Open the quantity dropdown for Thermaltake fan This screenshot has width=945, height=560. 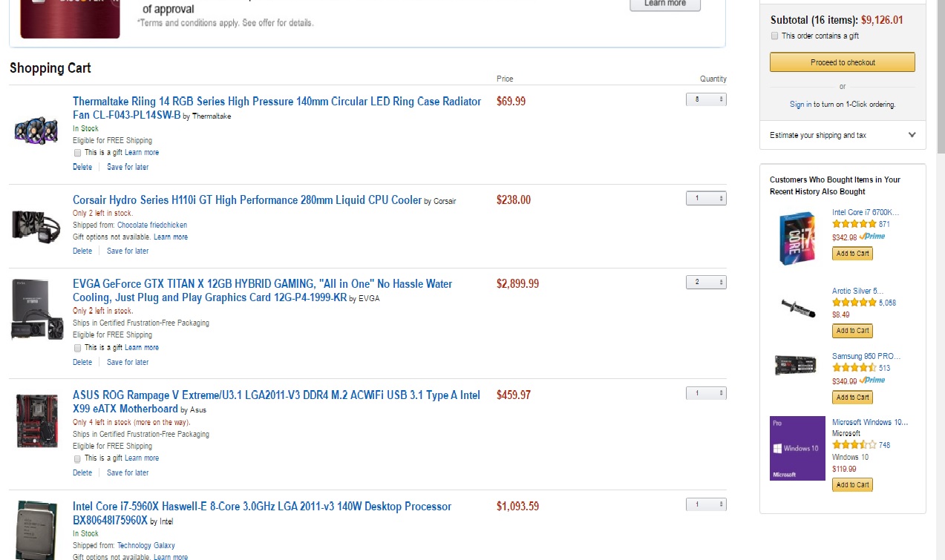coord(705,99)
